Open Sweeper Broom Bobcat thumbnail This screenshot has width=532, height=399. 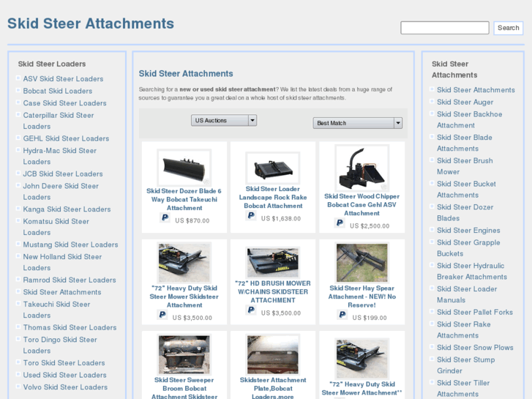(x=184, y=354)
